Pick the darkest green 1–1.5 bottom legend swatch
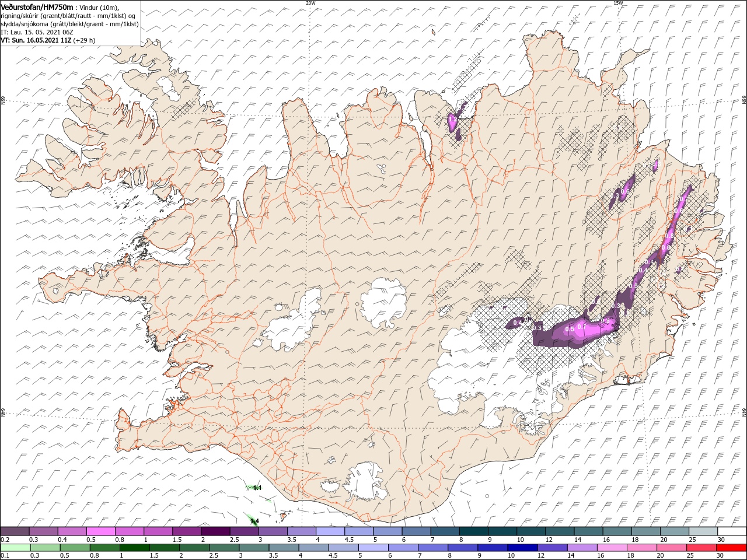This screenshot has height=560, width=747. 135,548
